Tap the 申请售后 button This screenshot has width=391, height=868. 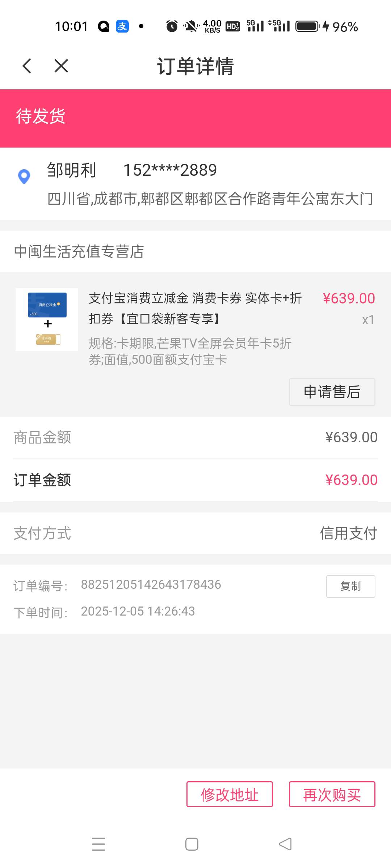point(332,392)
